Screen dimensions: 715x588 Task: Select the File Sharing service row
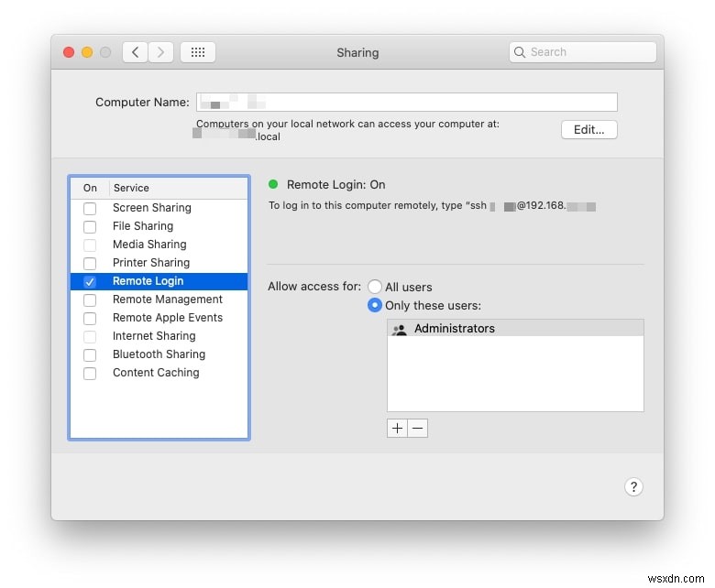(x=159, y=226)
